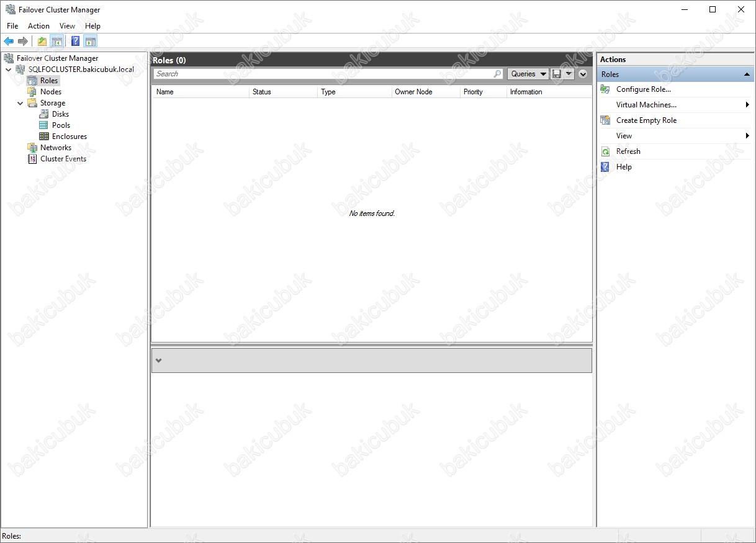Click the Disks icon in the tree
Viewport: 756px width, 543px height.
click(44, 114)
